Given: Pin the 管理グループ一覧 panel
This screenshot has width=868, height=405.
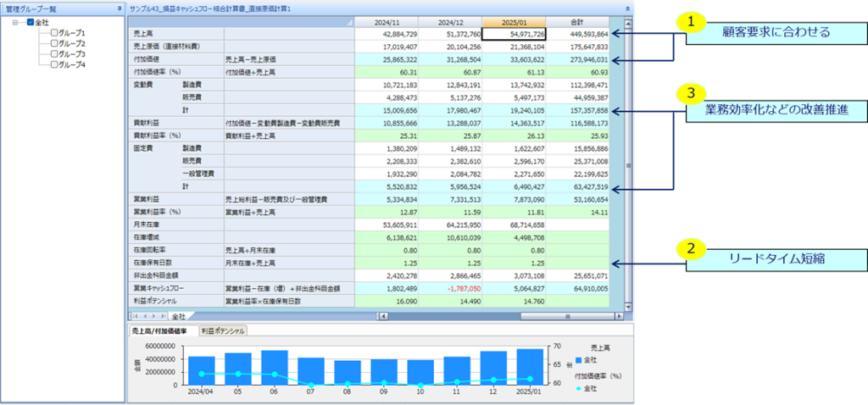Looking at the screenshot, I should pos(120,7).
